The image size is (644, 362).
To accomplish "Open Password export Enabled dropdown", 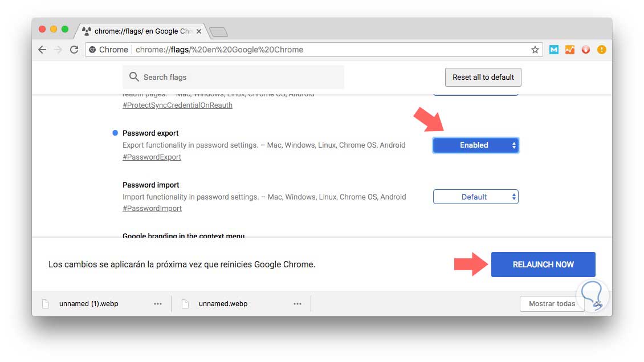I will click(476, 145).
